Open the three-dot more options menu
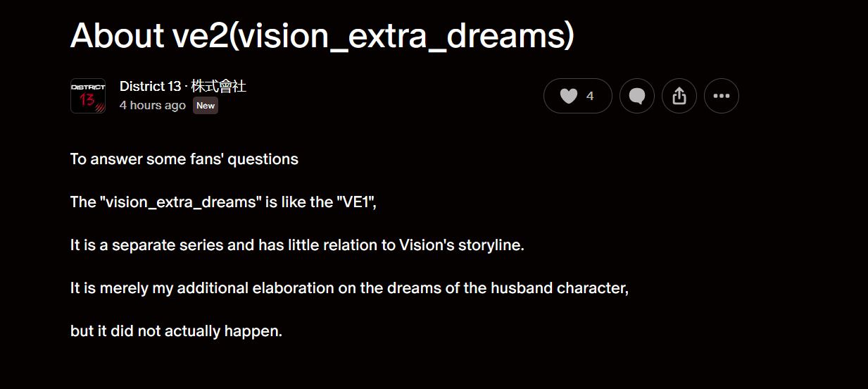Screen dimensions: 868x389 point(722,96)
